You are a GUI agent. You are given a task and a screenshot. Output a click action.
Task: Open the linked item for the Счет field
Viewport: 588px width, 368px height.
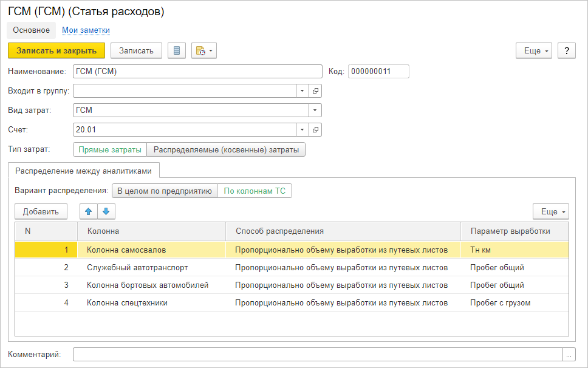[315, 129]
